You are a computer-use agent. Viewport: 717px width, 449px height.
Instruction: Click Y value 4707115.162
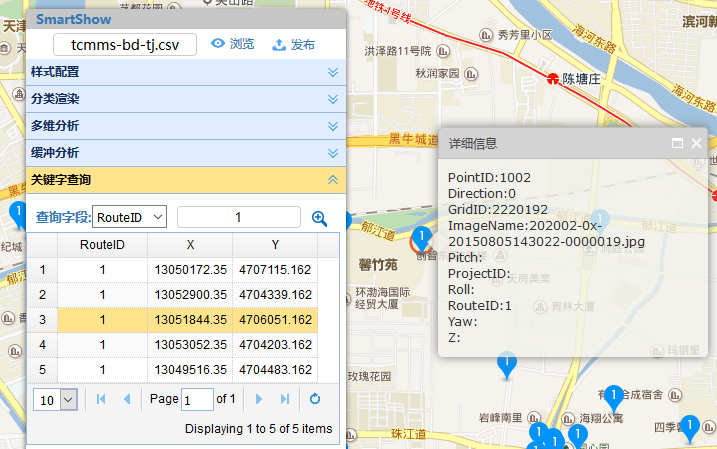pyautogui.click(x=275, y=270)
